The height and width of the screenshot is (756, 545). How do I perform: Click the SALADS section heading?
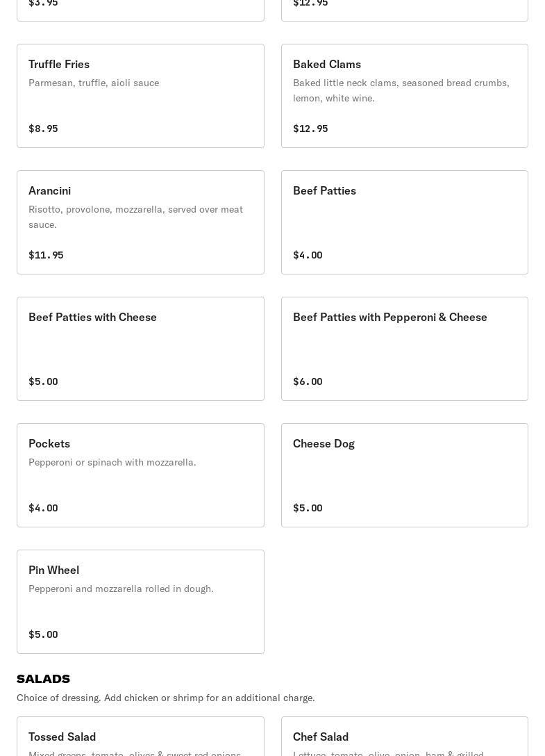[x=43, y=679]
